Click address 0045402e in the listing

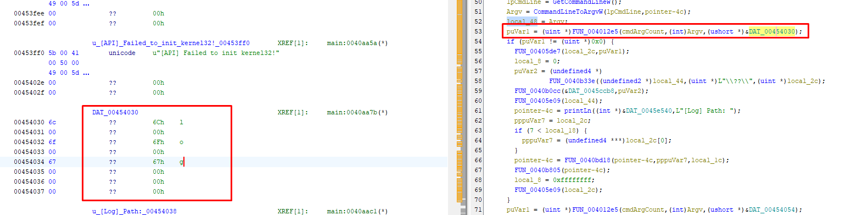click(29, 82)
